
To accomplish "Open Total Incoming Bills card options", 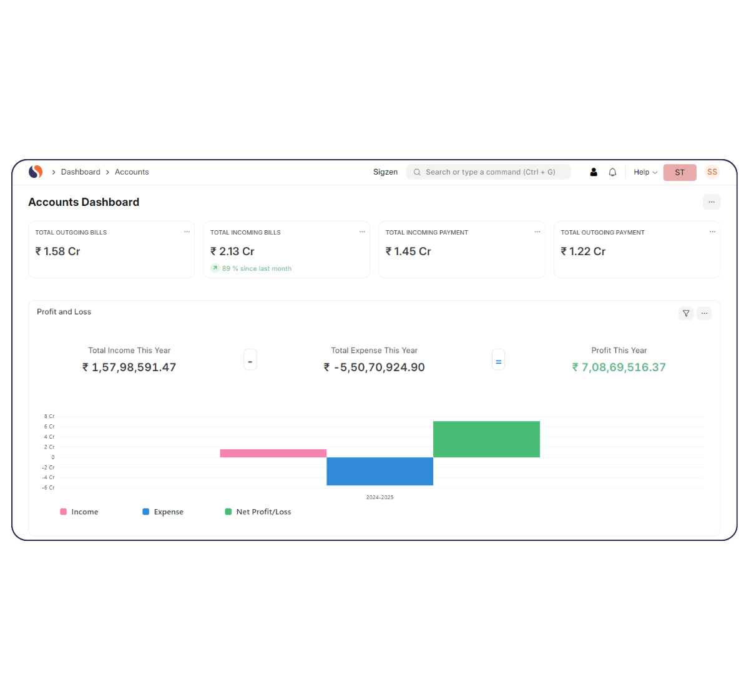I will click(362, 232).
